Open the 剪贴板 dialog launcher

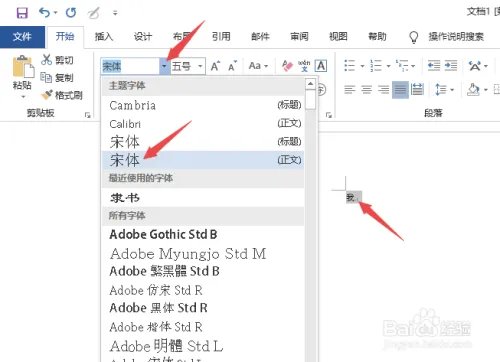[88, 115]
